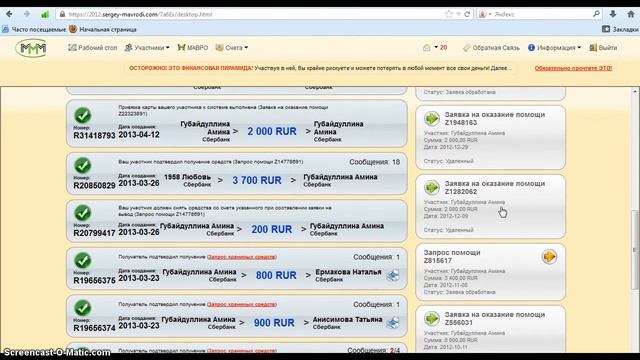Open the Счета dropdown menu

tap(232, 48)
